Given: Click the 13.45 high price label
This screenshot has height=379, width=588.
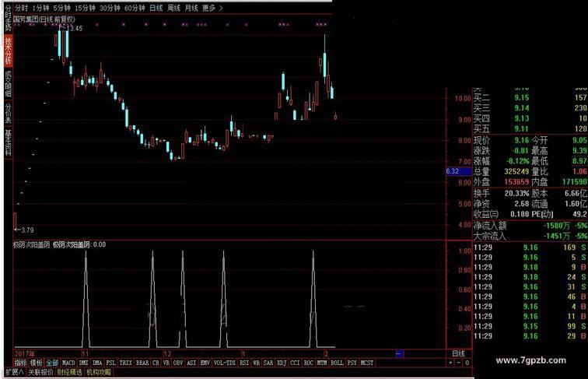Looking at the screenshot, I should pyautogui.click(x=75, y=28).
